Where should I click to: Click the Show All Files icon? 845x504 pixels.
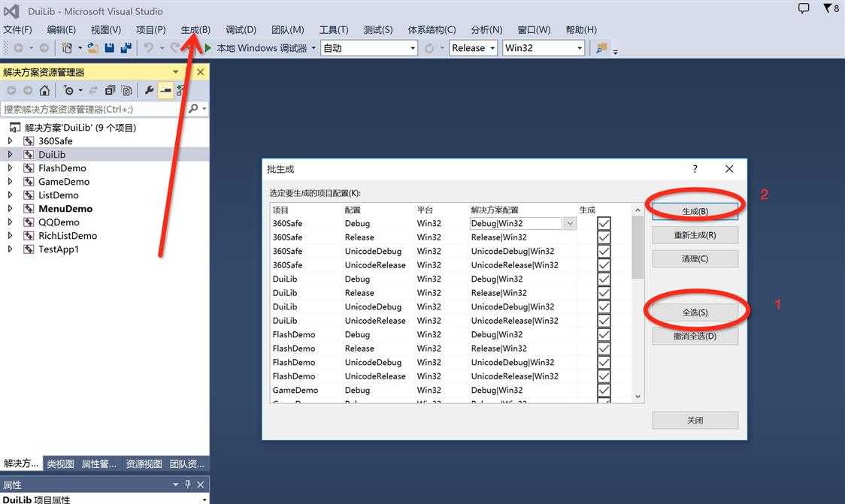[126, 90]
